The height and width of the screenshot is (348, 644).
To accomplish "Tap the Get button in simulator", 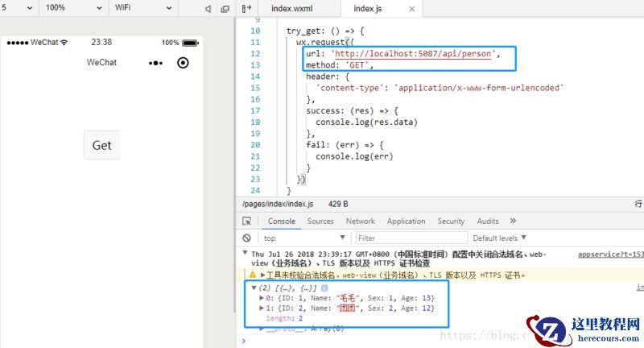I will 102,145.
